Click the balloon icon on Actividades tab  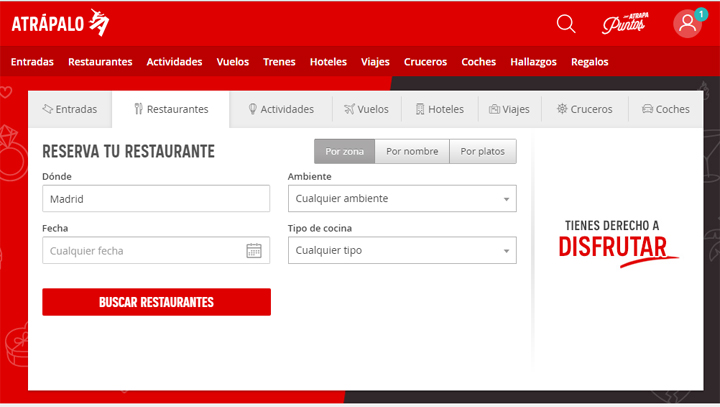pyautogui.click(x=252, y=109)
